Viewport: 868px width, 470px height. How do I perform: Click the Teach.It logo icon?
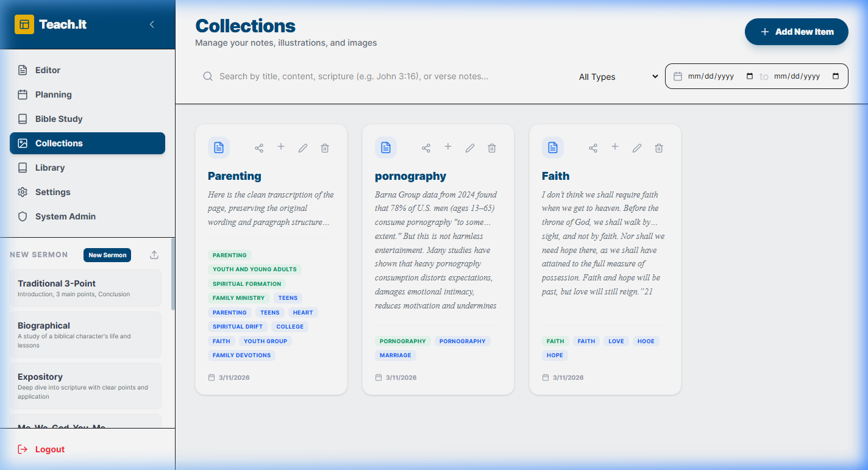click(x=24, y=24)
